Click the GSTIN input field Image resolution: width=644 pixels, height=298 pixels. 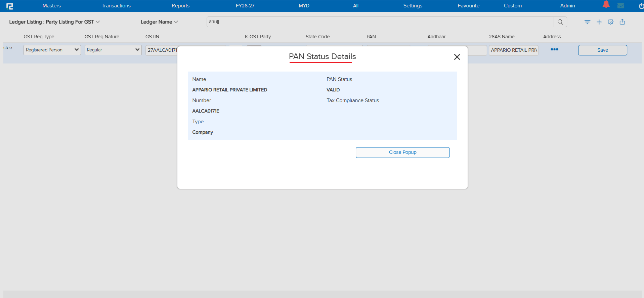(161, 50)
